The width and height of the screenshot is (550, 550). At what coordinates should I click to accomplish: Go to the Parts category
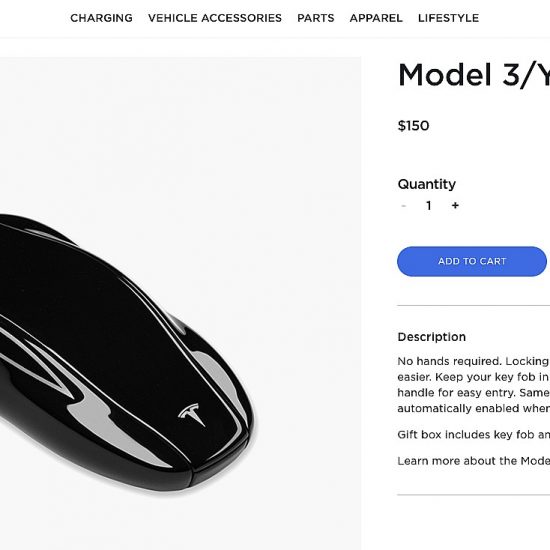316,18
